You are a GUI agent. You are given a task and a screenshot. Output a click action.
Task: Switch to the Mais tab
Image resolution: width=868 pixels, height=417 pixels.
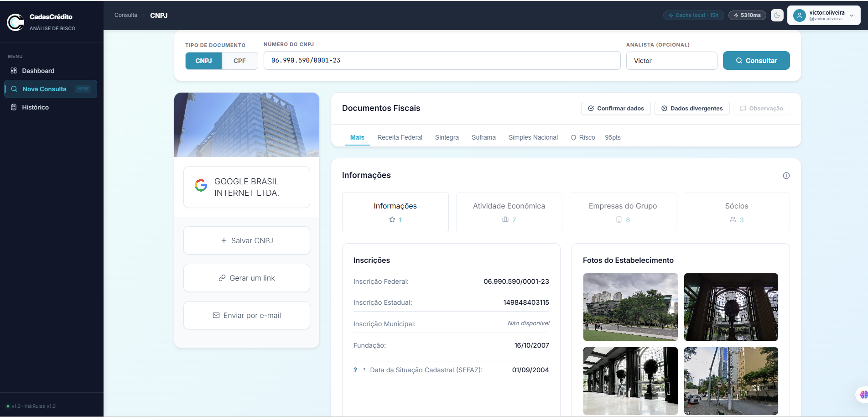click(357, 137)
